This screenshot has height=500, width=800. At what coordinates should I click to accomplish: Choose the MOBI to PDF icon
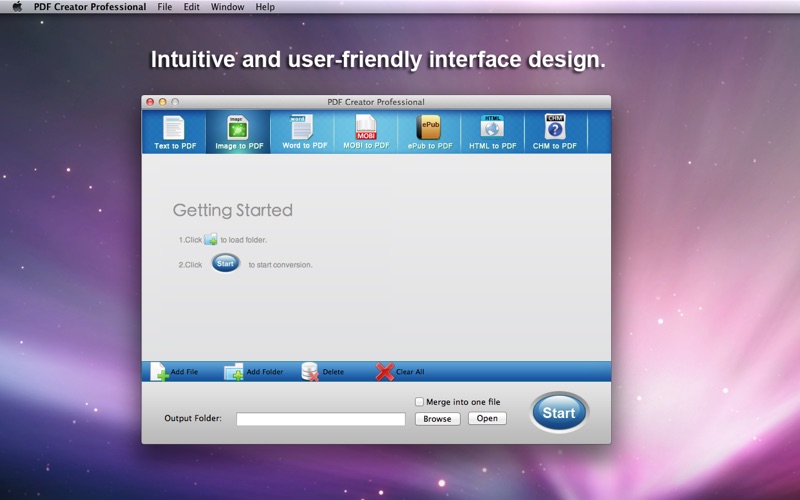pos(366,132)
